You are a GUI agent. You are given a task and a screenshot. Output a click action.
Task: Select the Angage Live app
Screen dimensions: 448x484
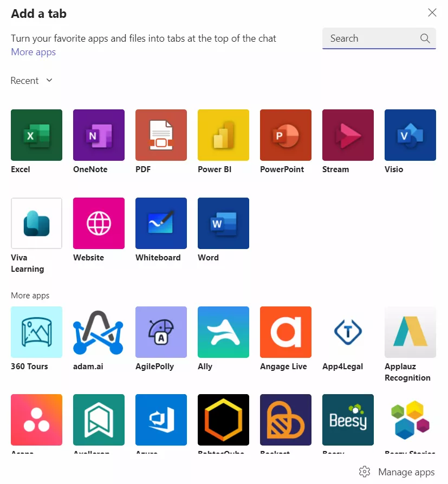[x=286, y=332]
